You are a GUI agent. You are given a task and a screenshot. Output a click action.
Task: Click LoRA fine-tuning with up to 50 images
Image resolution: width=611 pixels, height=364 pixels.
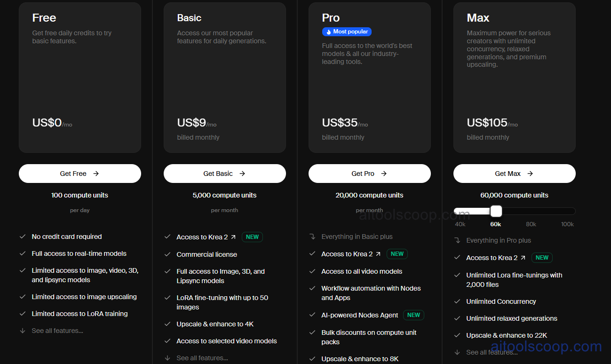[222, 302]
